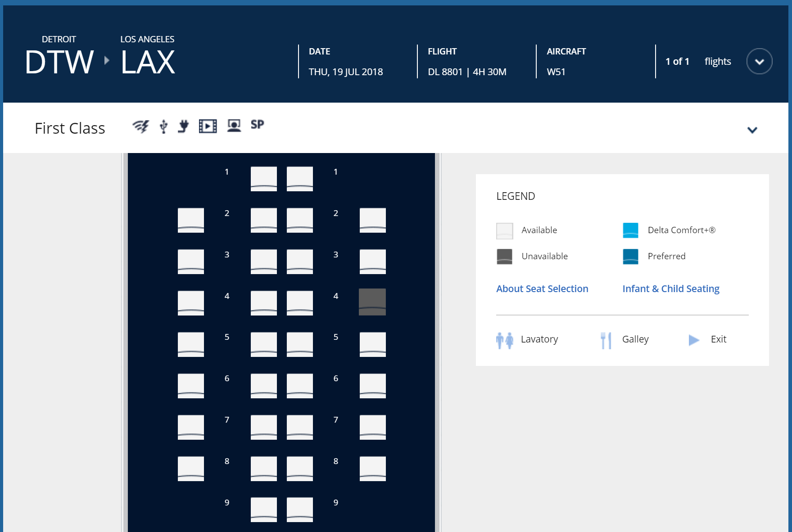792x532 pixels.
Task: Click the Preferred seat color swatch
Action: pos(630,257)
